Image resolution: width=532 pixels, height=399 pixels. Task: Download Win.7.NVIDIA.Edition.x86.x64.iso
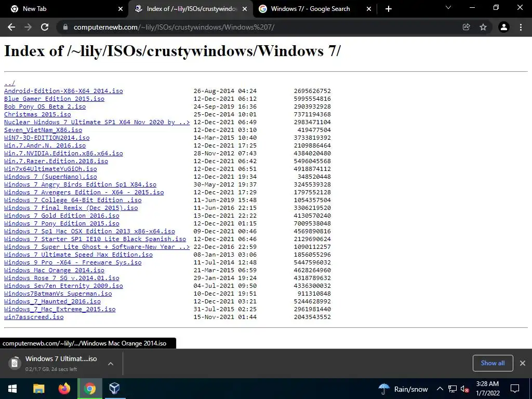click(63, 153)
